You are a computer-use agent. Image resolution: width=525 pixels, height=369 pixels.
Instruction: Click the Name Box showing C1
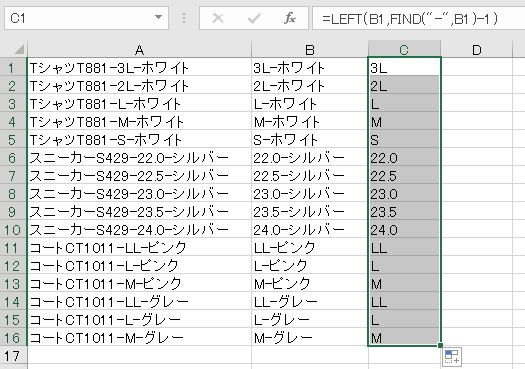86,18
